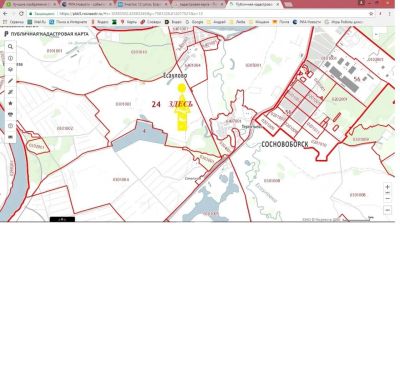
Task: Close the active cadastral map tab
Action: 277,5
